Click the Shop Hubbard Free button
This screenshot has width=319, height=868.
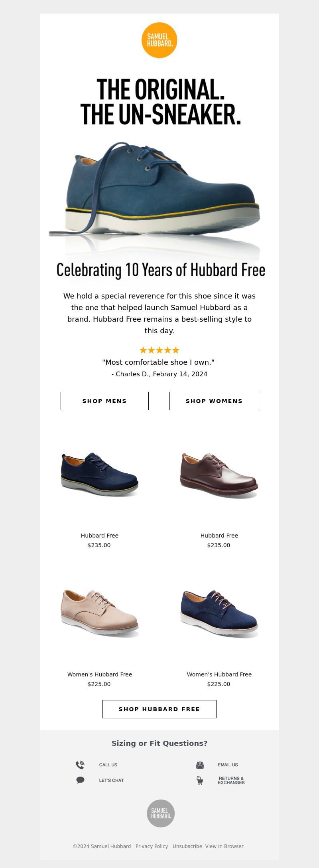point(159,709)
